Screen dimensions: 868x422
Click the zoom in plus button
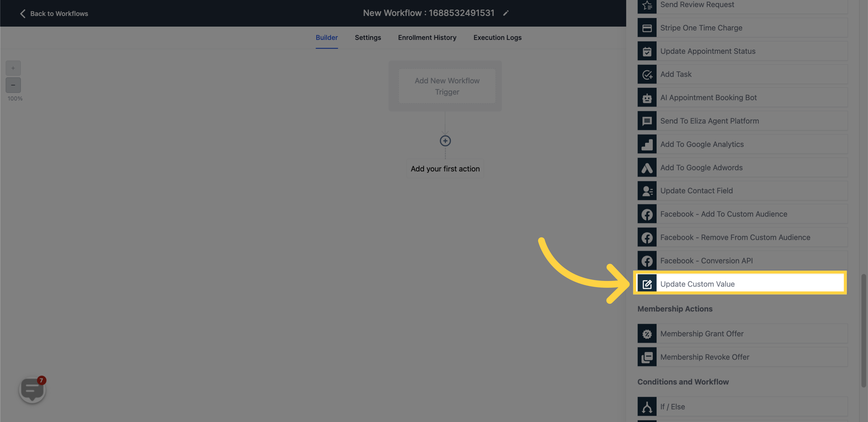tap(13, 68)
